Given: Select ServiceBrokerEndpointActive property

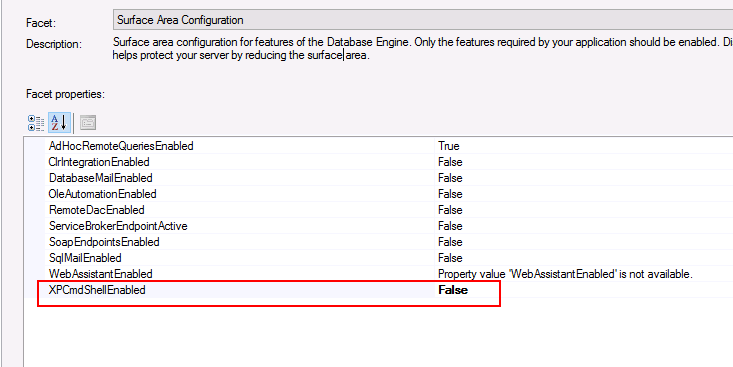Looking at the screenshot, I should click(118, 226).
